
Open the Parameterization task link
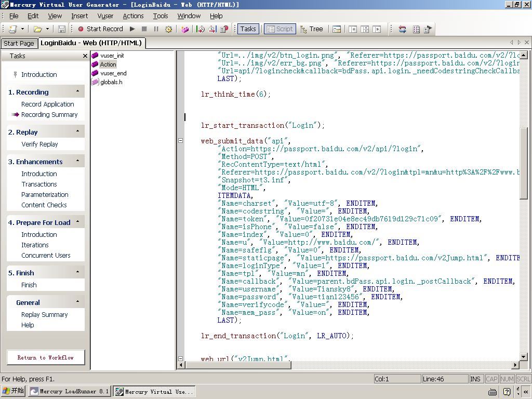(x=45, y=195)
